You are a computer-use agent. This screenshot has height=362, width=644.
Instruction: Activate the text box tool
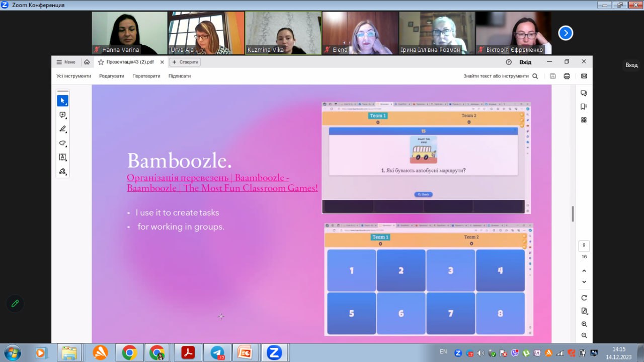point(62,157)
